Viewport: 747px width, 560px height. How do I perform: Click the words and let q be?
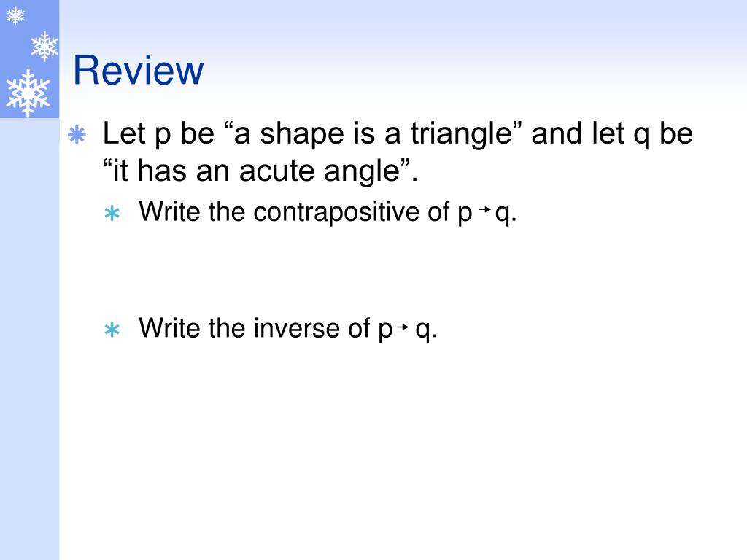pos(612,133)
